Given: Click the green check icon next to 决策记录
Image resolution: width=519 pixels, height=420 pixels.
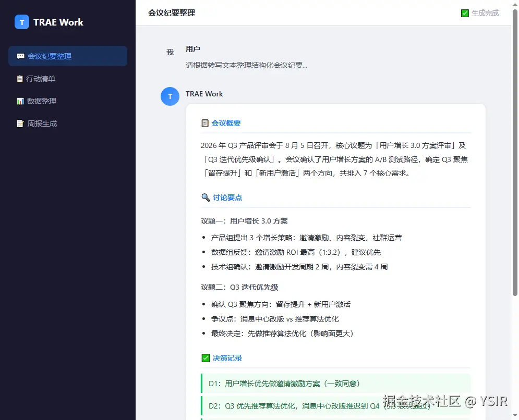Looking at the screenshot, I should [206, 358].
